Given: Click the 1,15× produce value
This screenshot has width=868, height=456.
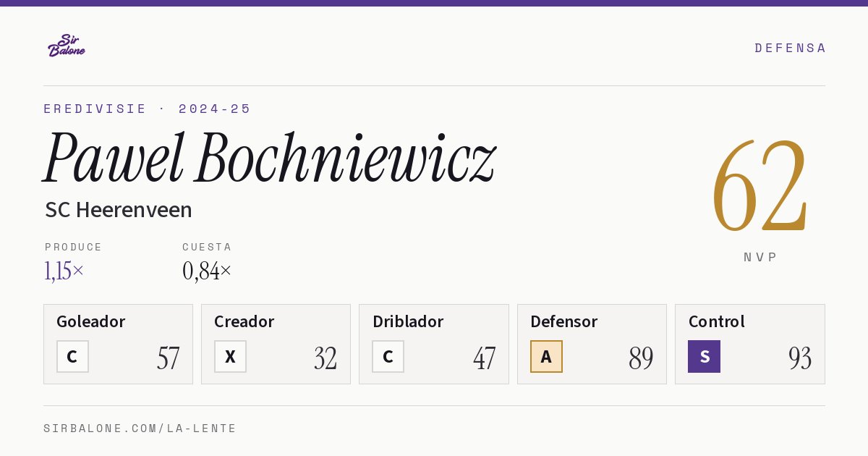Looking at the screenshot, I should click(64, 271).
